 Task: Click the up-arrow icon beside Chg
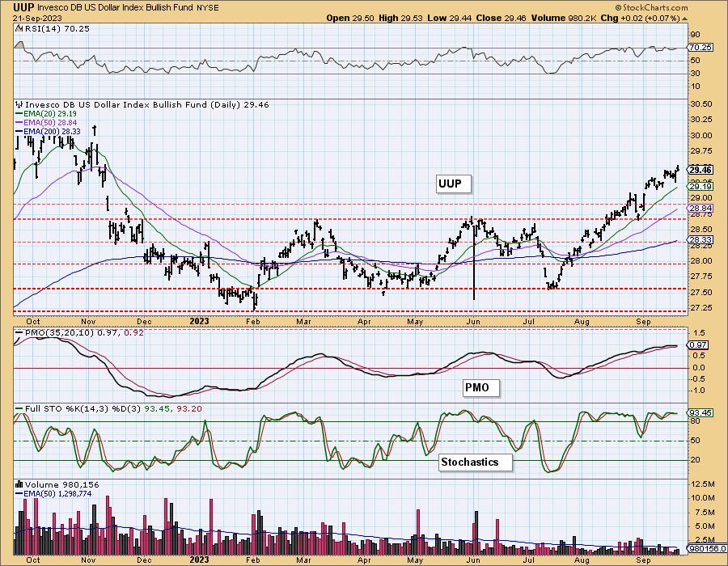coord(685,19)
